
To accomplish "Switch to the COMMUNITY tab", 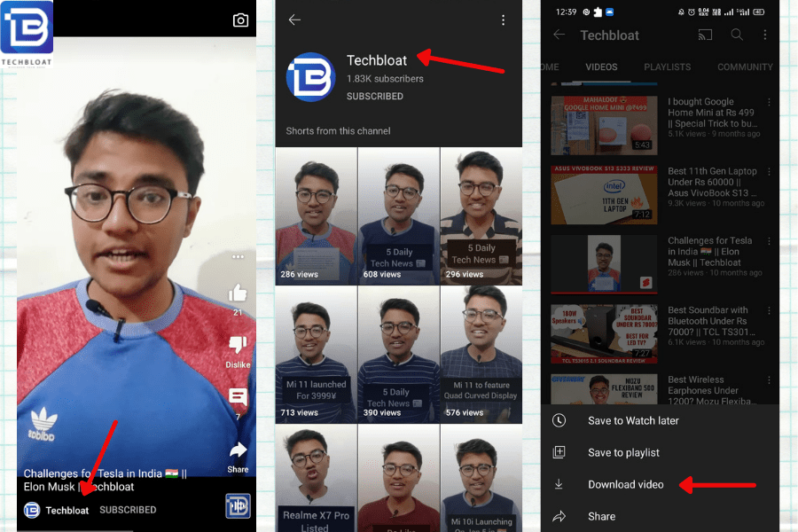I will click(x=745, y=66).
